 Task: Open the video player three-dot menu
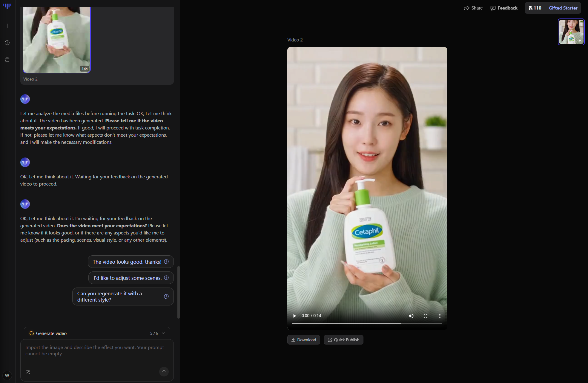(440, 316)
